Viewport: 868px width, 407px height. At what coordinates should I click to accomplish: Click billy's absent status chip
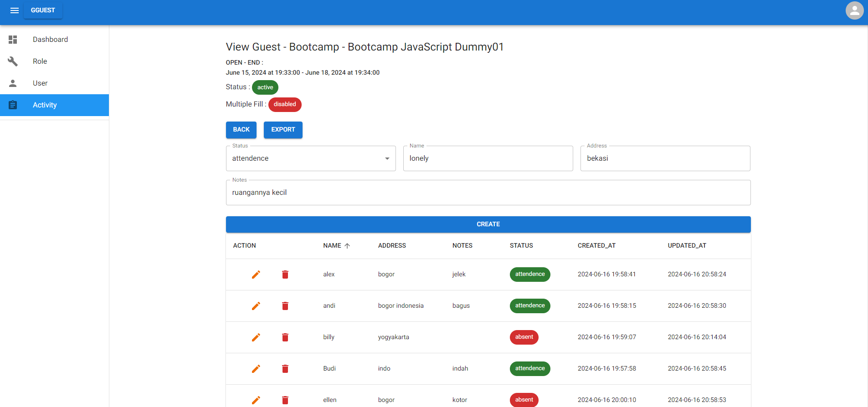[524, 337]
